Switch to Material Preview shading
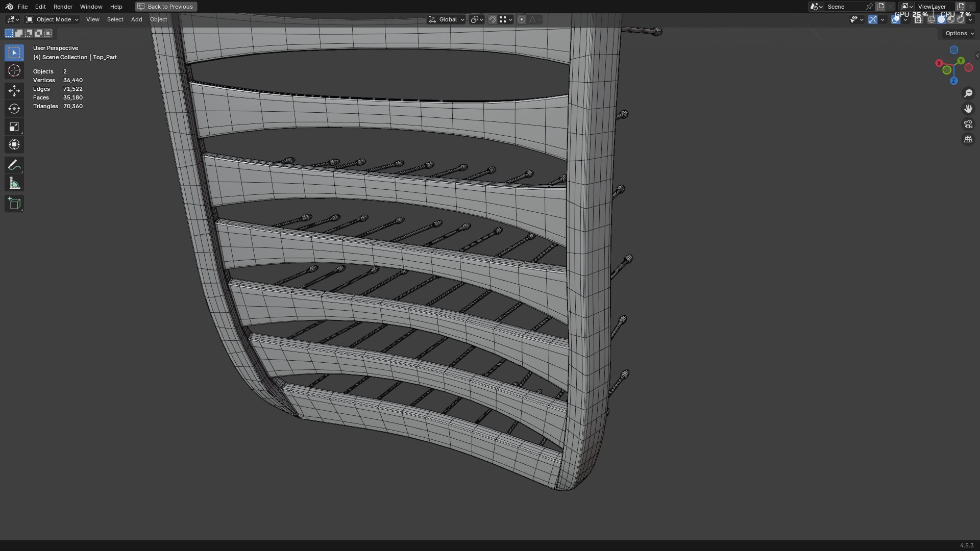The width and height of the screenshot is (980, 551). pyautogui.click(x=951, y=19)
